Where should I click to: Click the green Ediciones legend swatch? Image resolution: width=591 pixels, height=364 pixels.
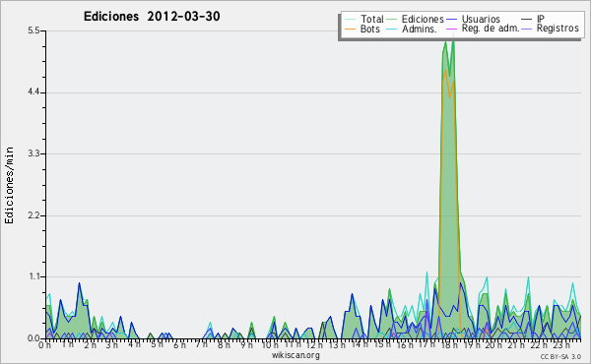(392, 20)
